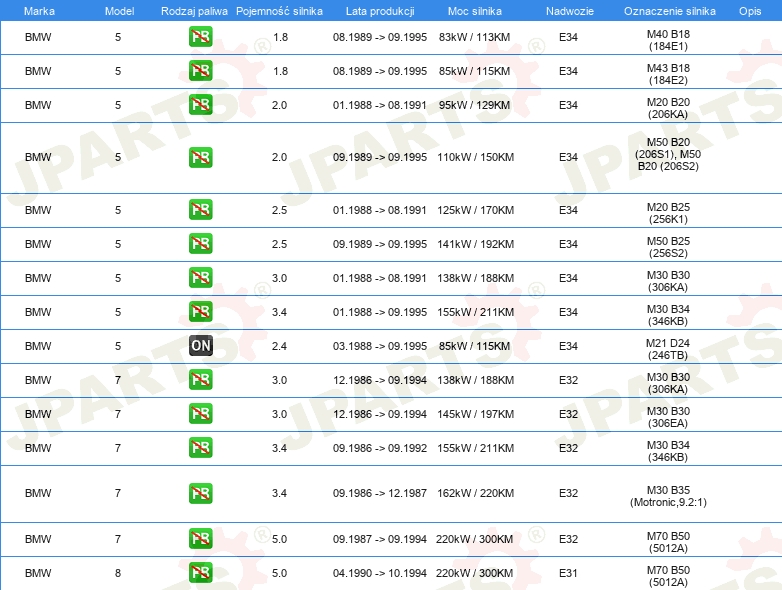
Task: Click the petrol icon in the E32 M70 B50 row
Action: (200, 539)
